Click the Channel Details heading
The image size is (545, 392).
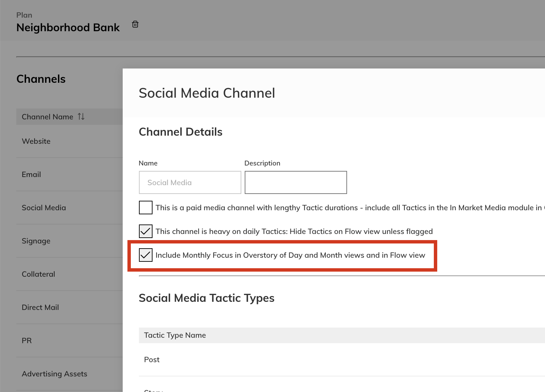(x=181, y=132)
